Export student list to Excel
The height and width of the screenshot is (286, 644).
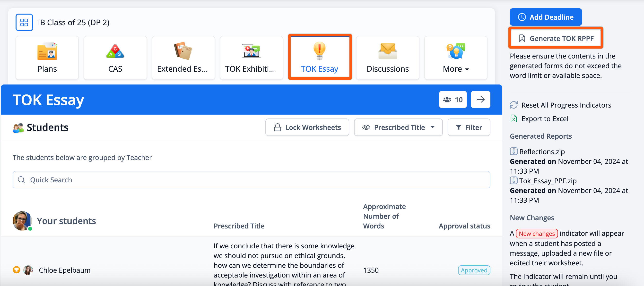coord(545,119)
